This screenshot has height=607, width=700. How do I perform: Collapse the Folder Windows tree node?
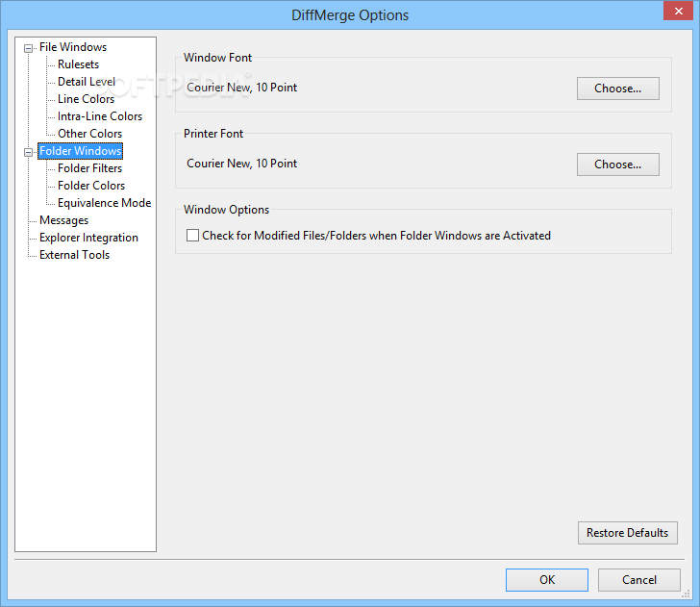(28, 152)
